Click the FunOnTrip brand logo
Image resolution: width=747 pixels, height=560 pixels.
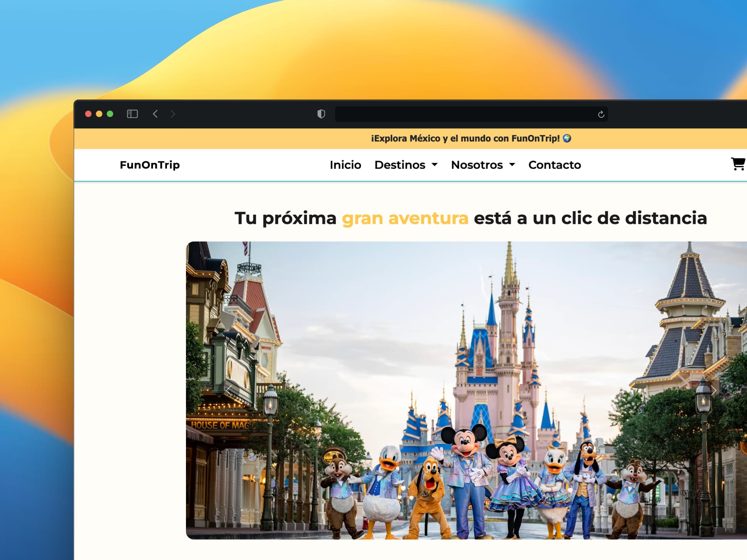coord(150,165)
